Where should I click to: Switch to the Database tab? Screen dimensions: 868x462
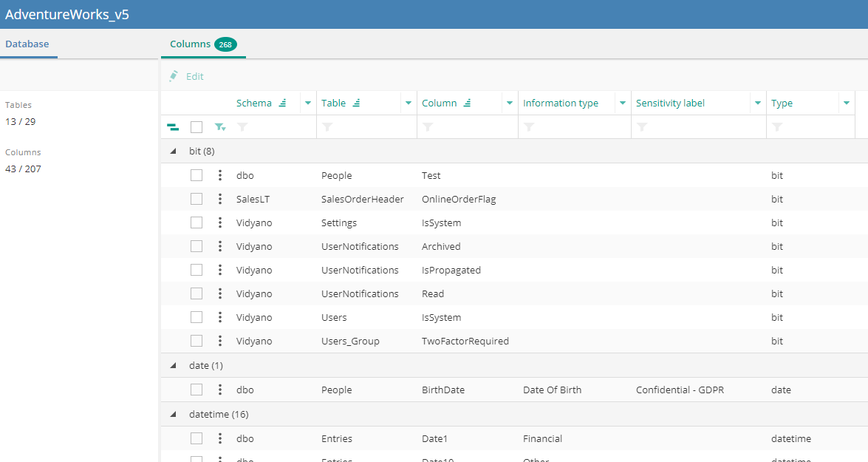27,44
